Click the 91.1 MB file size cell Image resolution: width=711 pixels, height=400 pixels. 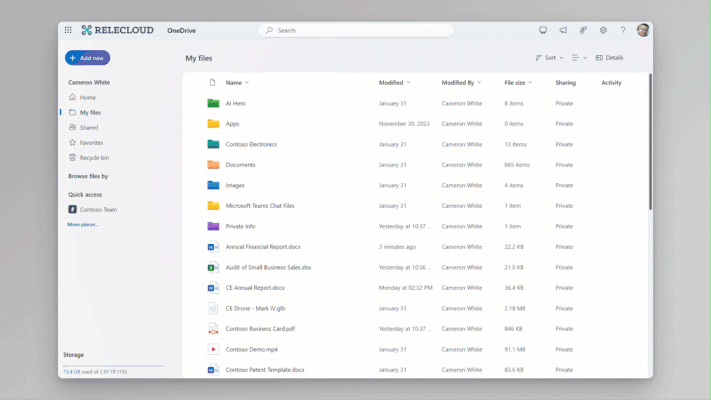515,349
